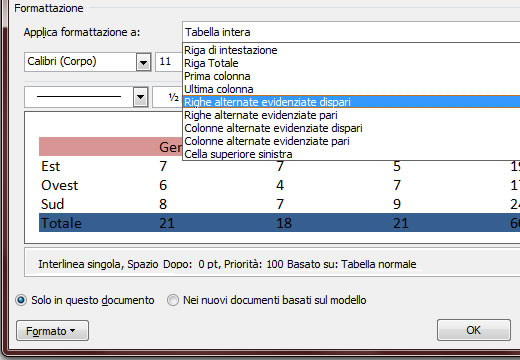The image size is (520, 360).
Task: Click the pink header row in preview
Action: point(111,146)
